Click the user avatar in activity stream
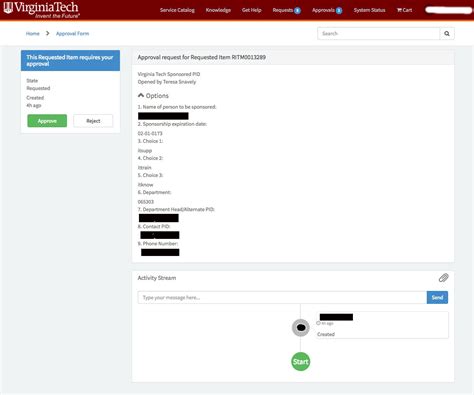This screenshot has width=474, height=395. tap(301, 327)
